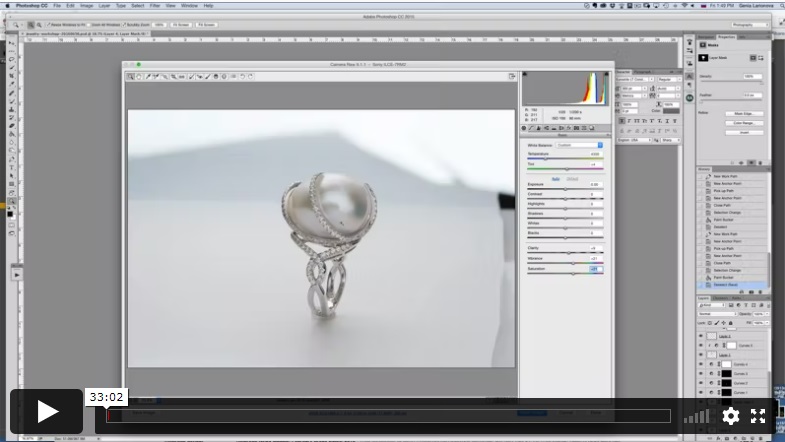Click the Saturation value field
The width and height of the screenshot is (785, 442).
(596, 269)
